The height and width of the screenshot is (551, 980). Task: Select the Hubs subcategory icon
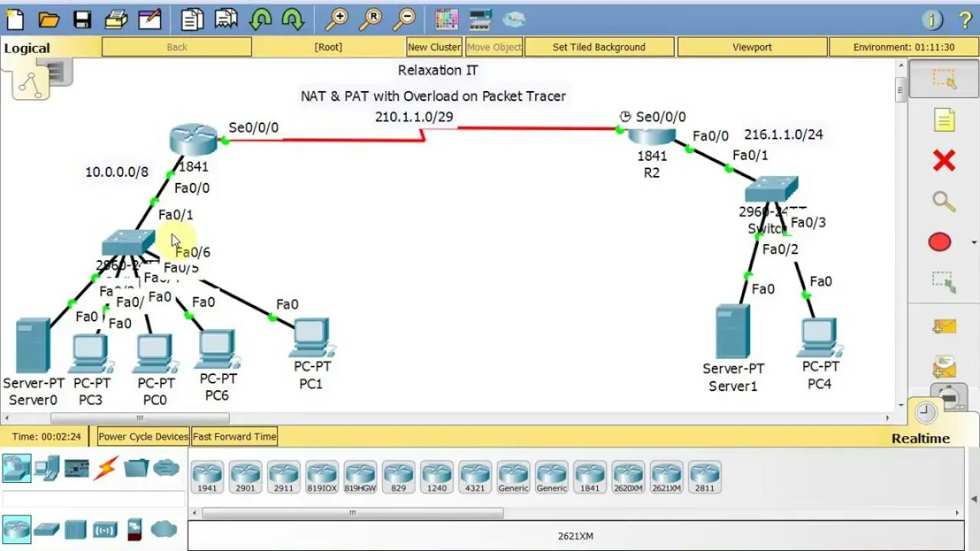point(75,529)
